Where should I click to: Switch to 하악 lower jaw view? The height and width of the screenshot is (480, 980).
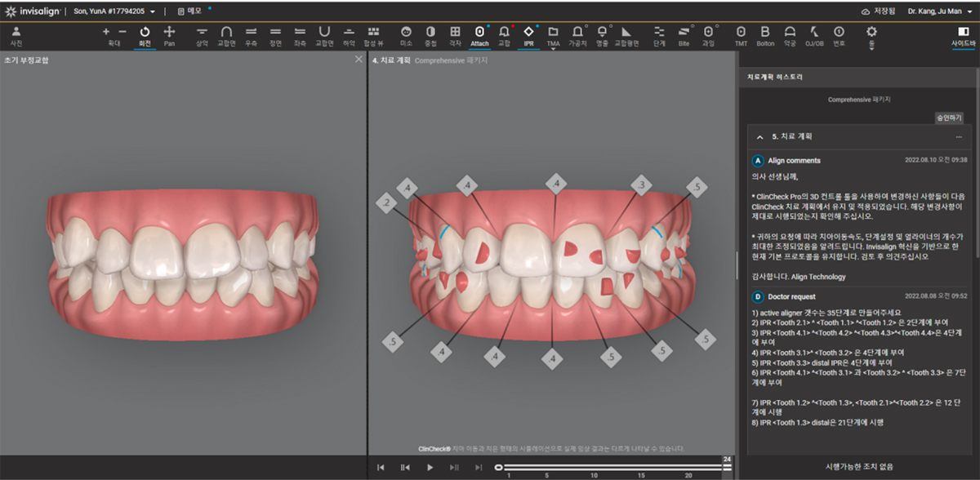(x=349, y=35)
